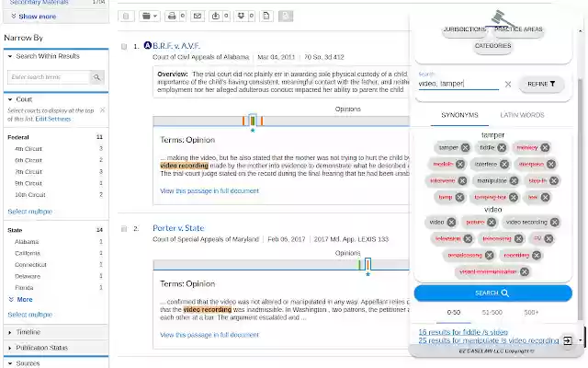The width and height of the screenshot is (588, 368).
Task: Click the Opinions term bar for B.R.F. v. A.V.F.
Action: point(281,121)
